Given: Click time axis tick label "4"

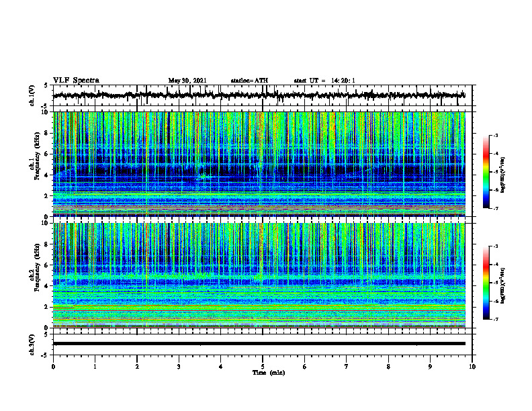Looking at the screenshot, I should click(221, 367).
